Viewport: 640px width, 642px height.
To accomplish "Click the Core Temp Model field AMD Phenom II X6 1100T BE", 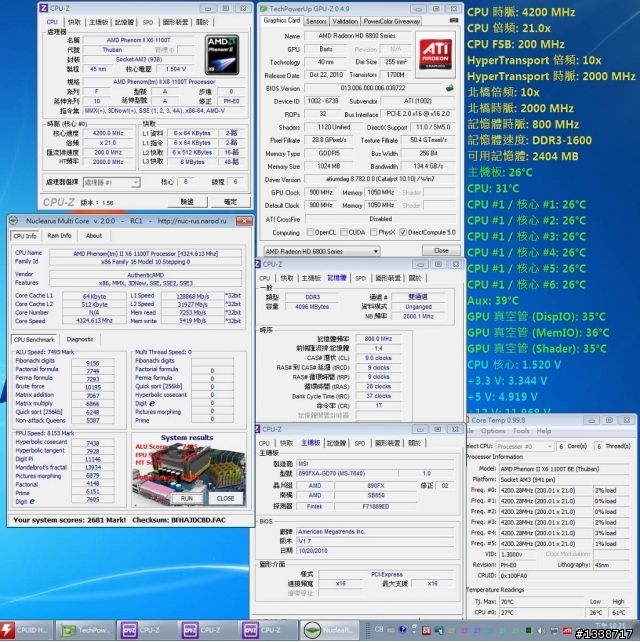I will click(564, 469).
